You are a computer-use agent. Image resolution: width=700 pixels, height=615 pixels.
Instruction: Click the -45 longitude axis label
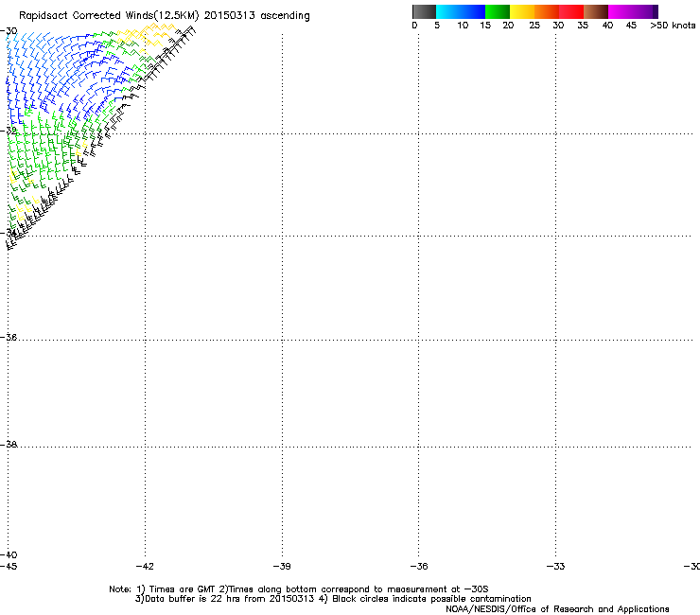(x=9, y=567)
